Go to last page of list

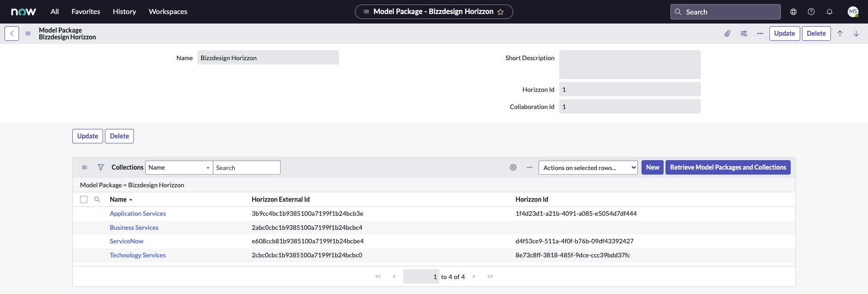tap(490, 276)
